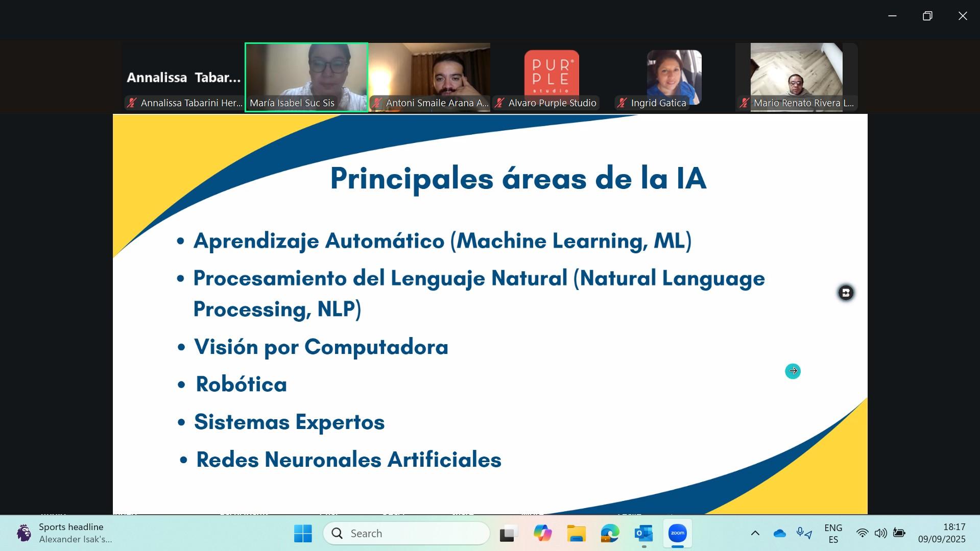The image size is (980, 551).
Task: Open File Explorer from taskbar
Action: coord(576,534)
